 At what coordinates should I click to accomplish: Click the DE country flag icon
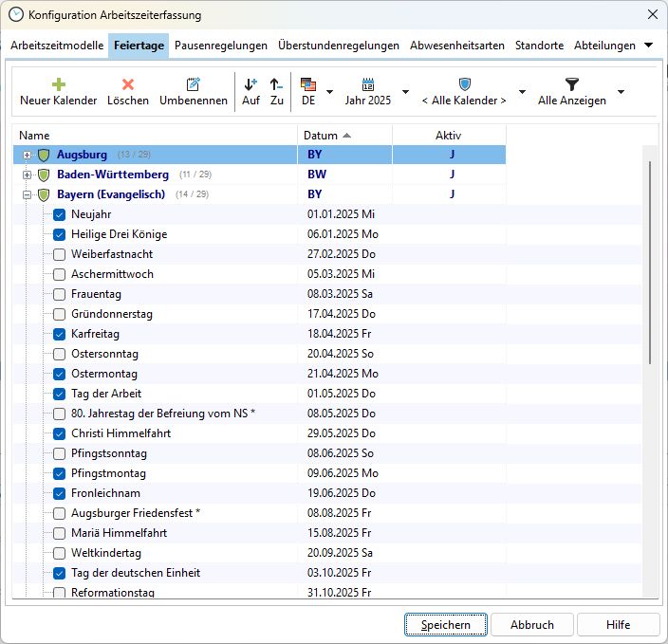click(x=308, y=84)
